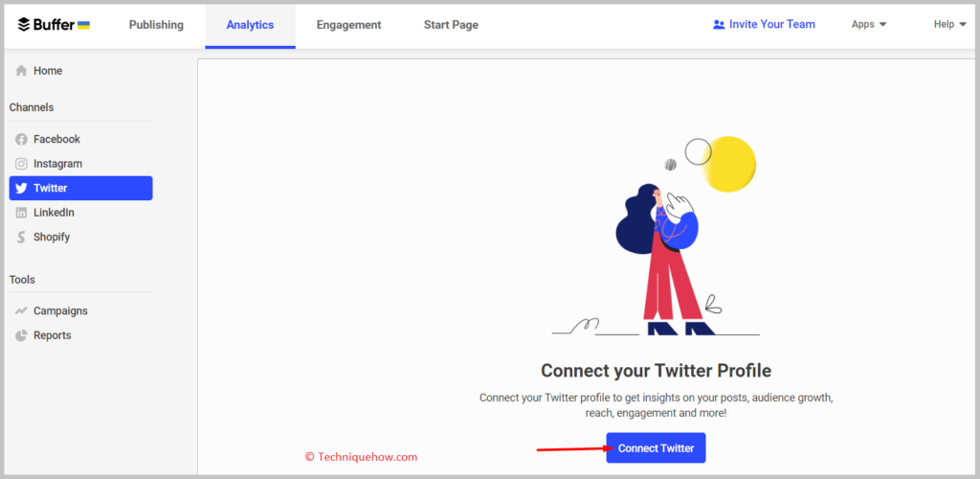Click the Connect your Twitter Profile heading
The width and height of the screenshot is (980, 479).
click(656, 371)
